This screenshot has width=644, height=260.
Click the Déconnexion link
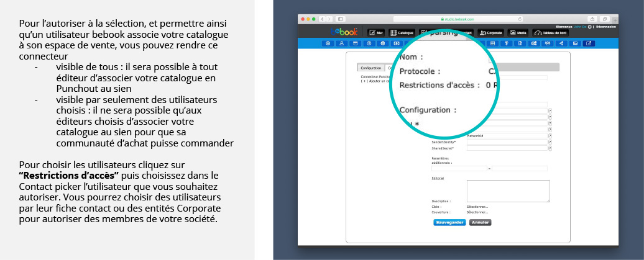click(x=606, y=27)
